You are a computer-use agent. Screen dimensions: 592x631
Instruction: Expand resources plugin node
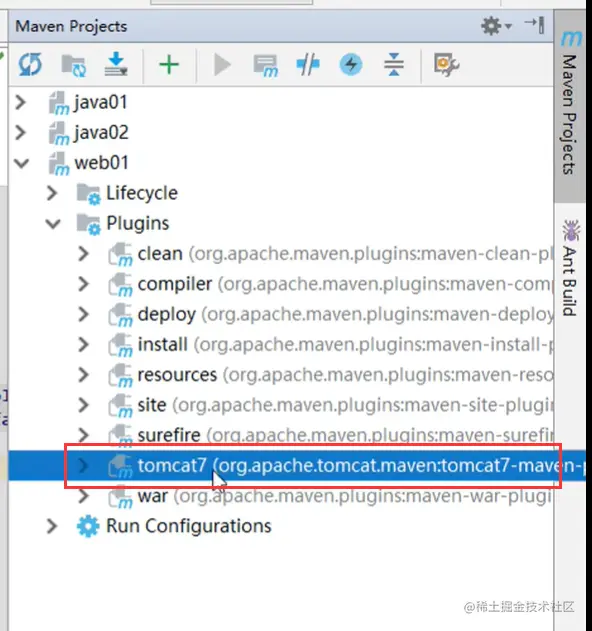(83, 375)
